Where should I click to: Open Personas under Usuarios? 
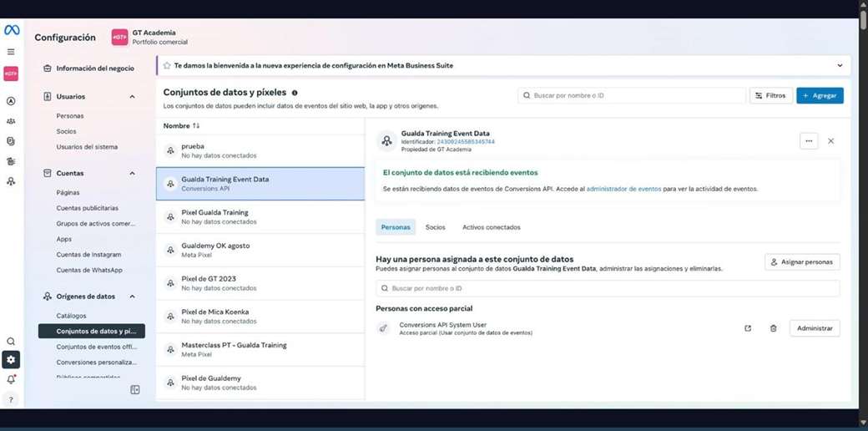click(x=70, y=116)
